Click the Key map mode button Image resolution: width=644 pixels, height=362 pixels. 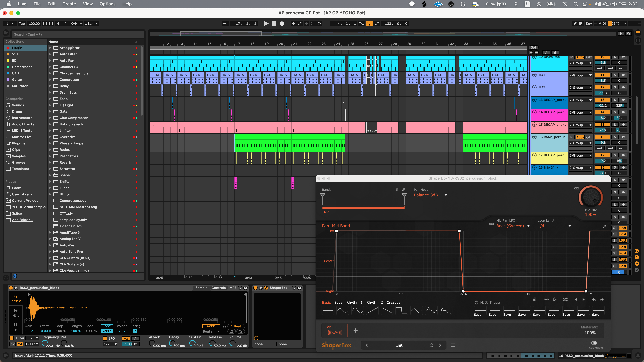(x=589, y=23)
